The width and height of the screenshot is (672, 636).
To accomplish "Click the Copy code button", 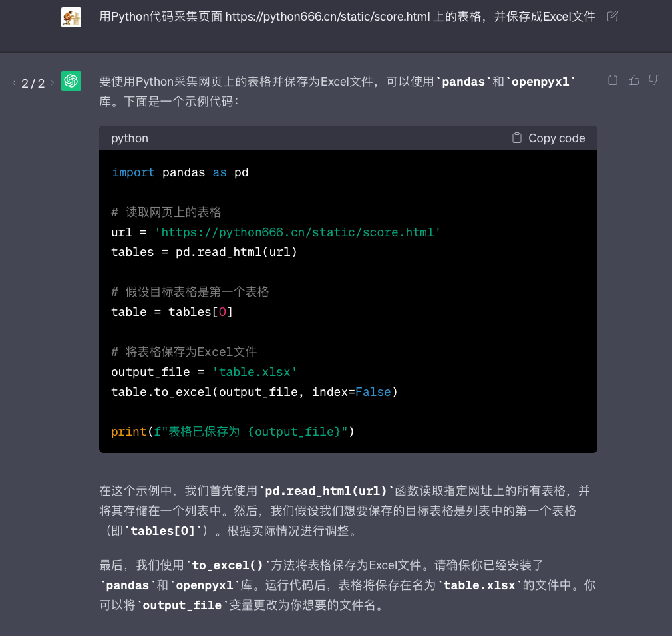I will [548, 138].
